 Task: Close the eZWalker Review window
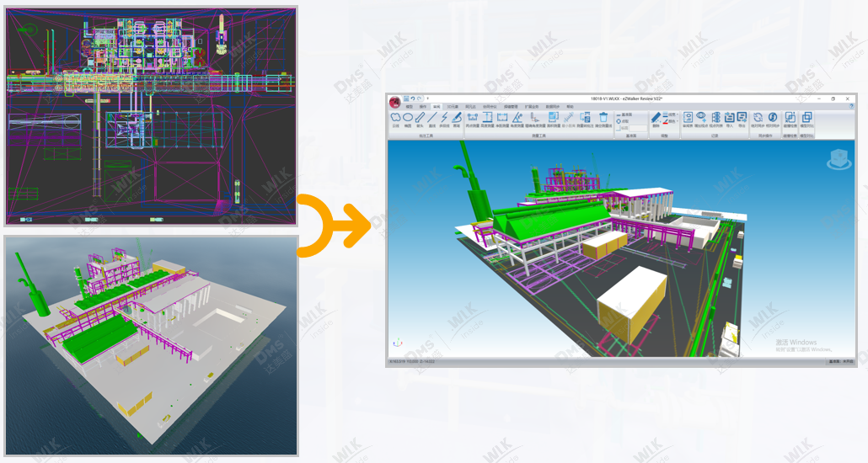coord(848,98)
